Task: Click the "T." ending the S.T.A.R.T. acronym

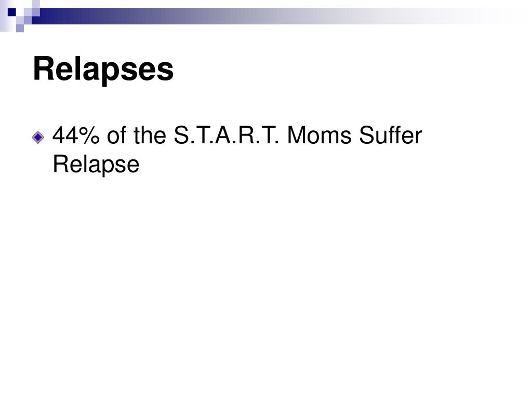Action: [271, 136]
